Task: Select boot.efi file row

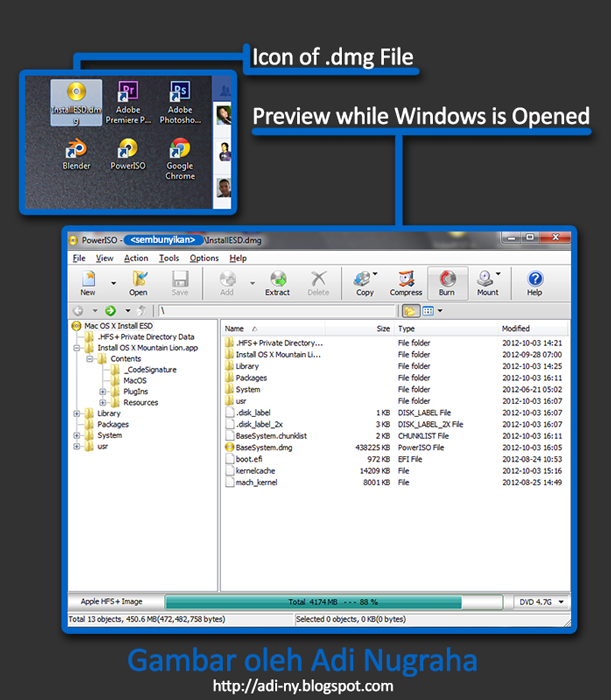Action: click(x=395, y=459)
